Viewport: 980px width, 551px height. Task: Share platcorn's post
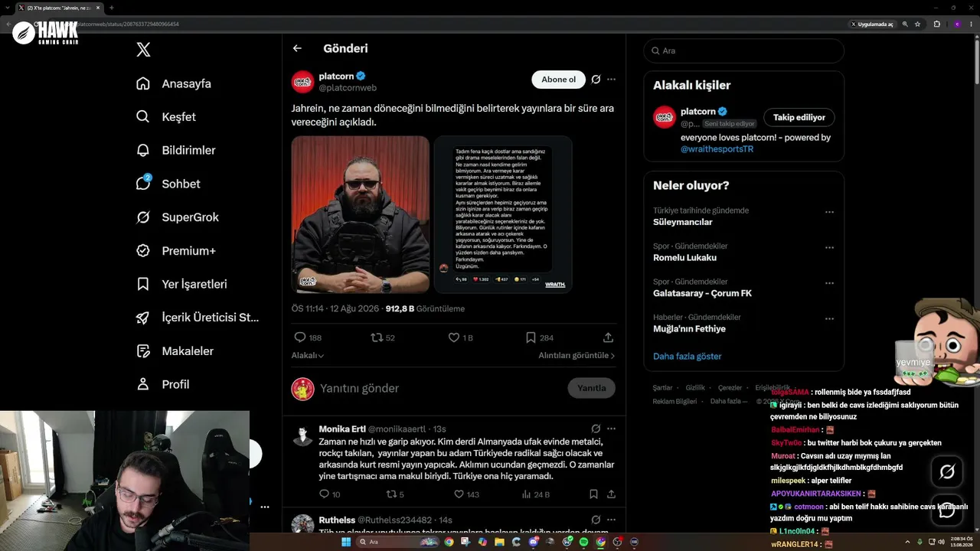click(x=608, y=337)
